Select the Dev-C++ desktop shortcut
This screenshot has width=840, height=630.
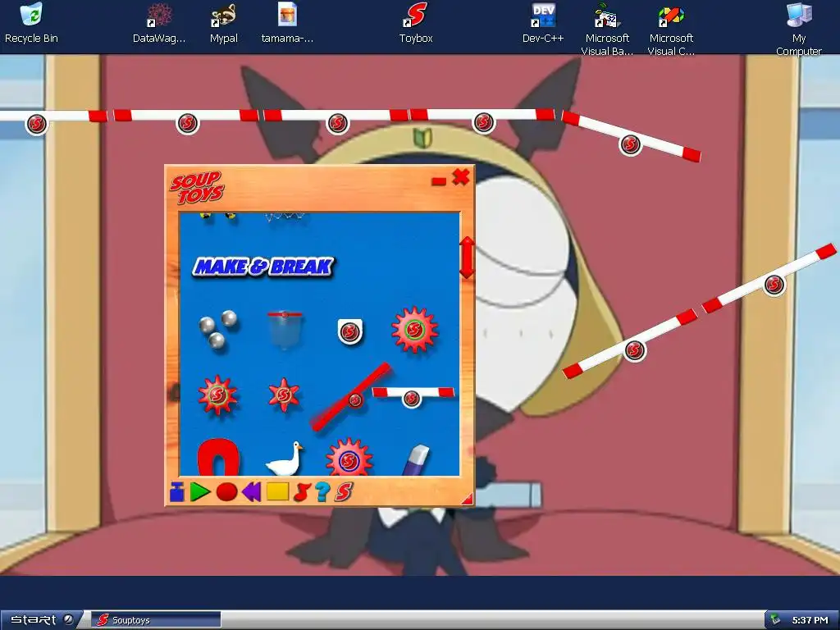point(543,24)
